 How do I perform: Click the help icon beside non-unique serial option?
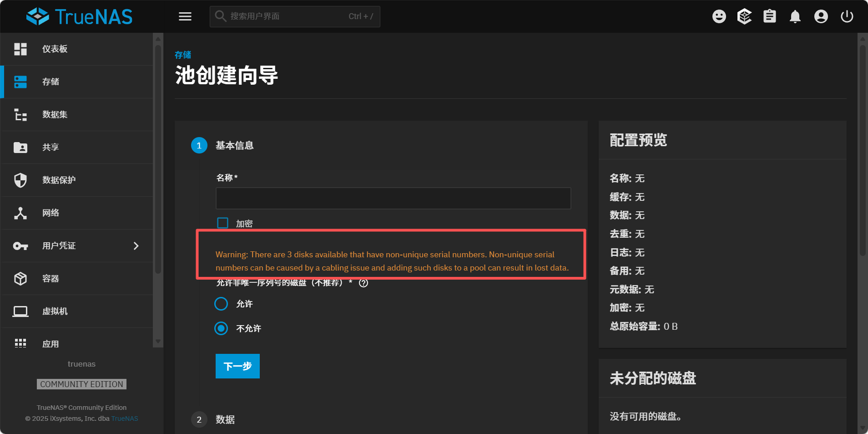(363, 283)
